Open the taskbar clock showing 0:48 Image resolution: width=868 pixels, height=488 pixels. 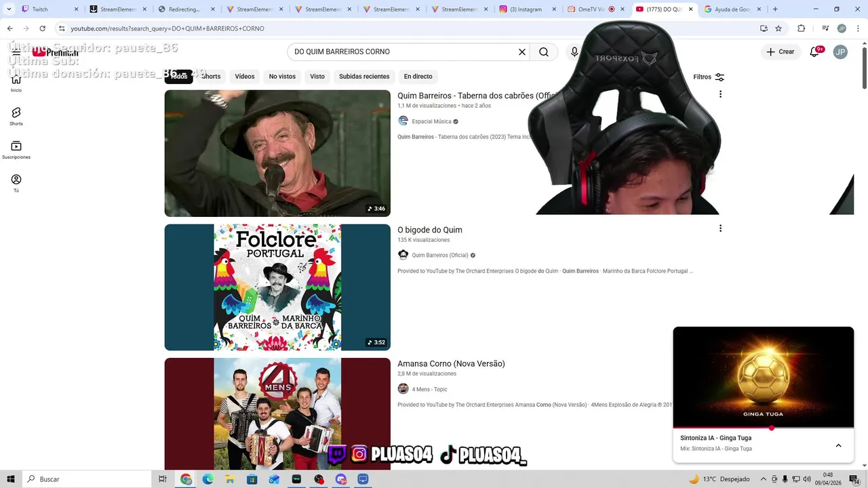pos(828,479)
